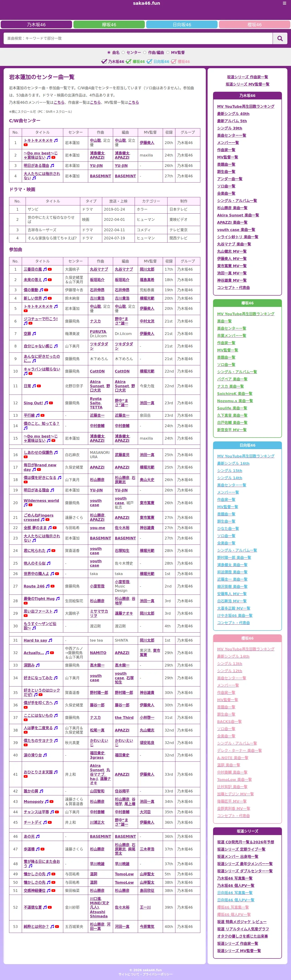Viewport: 291px width, 980px height.
Task: Open 最新シングル 40th sidebar link
Action: click(233, 114)
